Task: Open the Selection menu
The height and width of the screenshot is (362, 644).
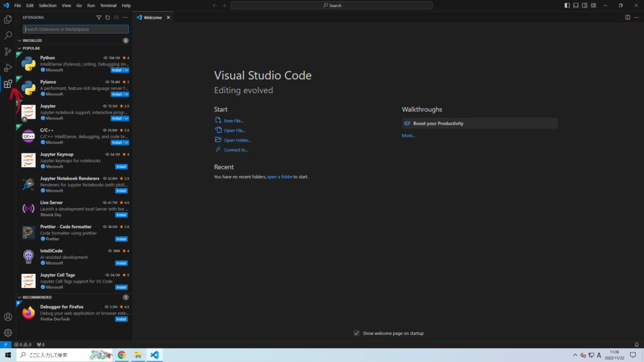Action: [x=48, y=5]
